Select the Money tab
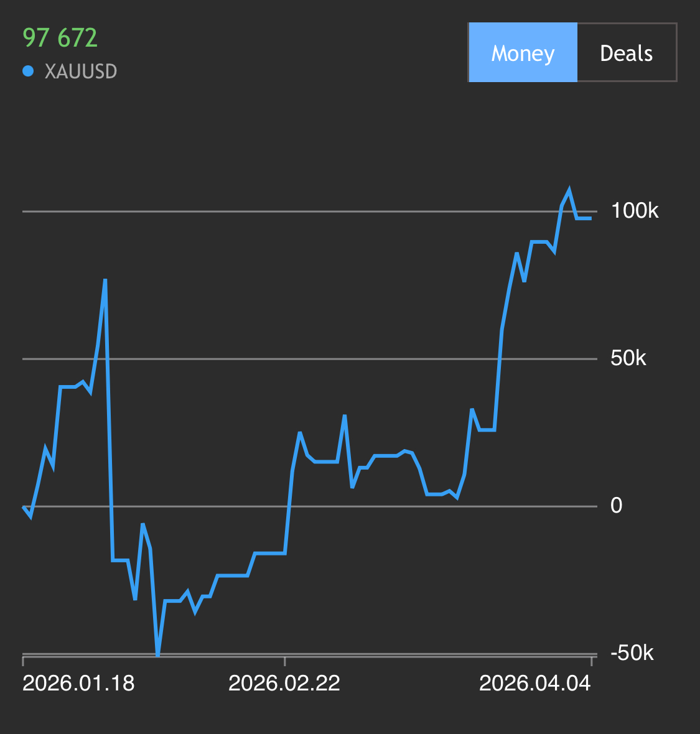This screenshot has height=734, width=700. click(523, 53)
